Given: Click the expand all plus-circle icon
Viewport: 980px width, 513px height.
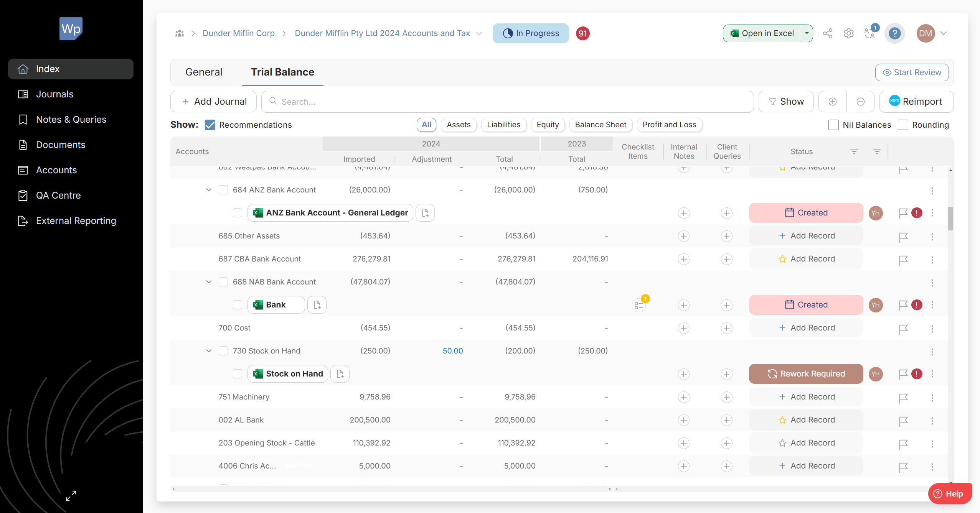Looking at the screenshot, I should point(833,102).
